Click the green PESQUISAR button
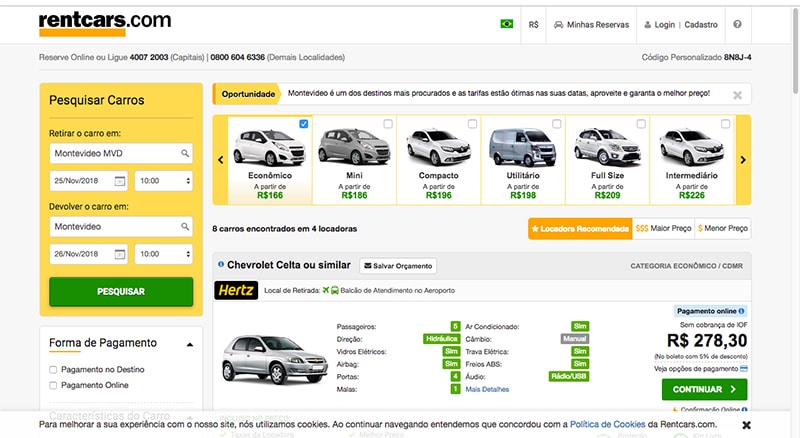Image resolution: width=800 pixels, height=438 pixels. pos(121,291)
